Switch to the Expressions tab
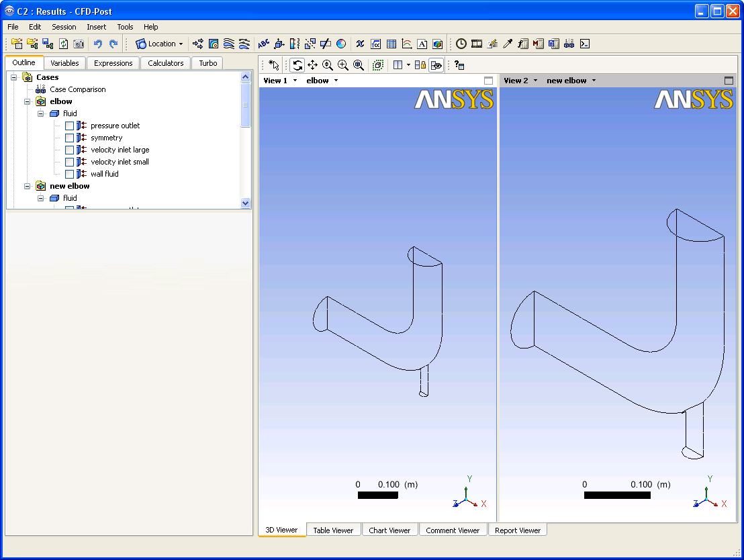This screenshot has width=744, height=560. 113,63
